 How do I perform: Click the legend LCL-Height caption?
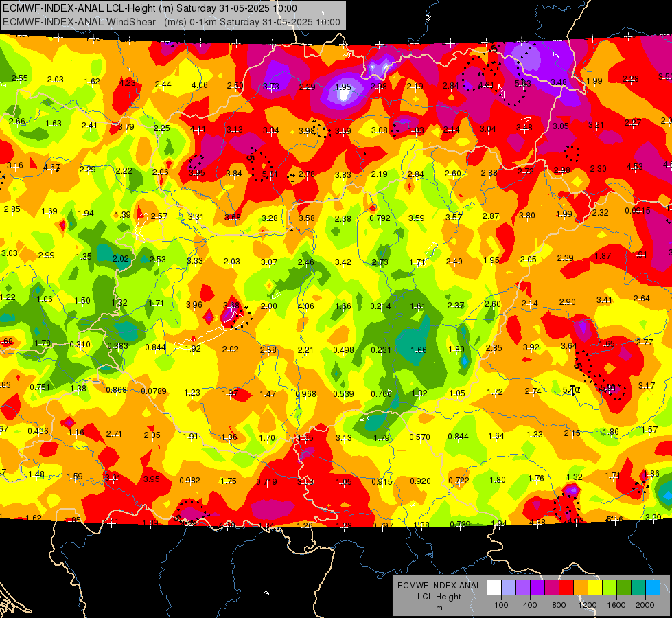439,597
